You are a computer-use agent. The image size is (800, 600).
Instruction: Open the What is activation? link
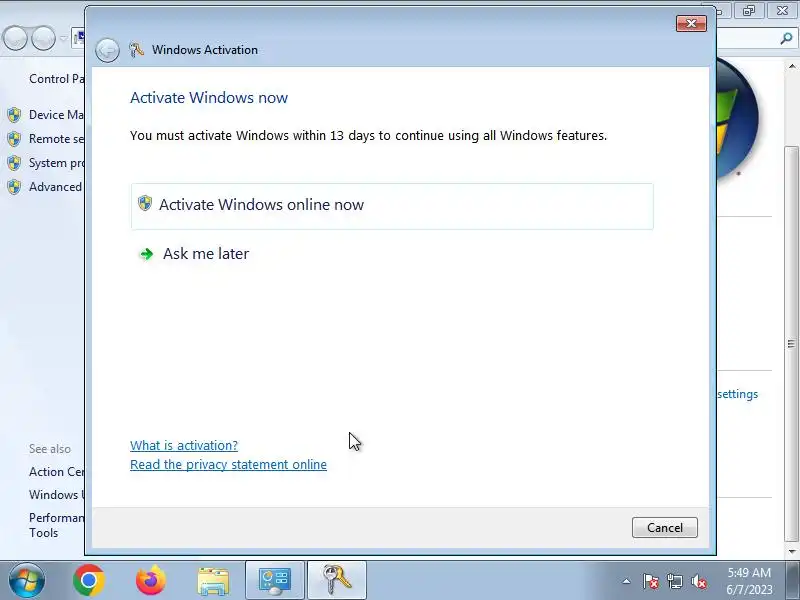click(184, 445)
